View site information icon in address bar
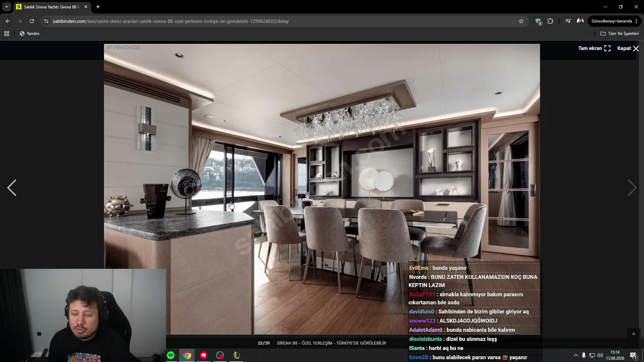The image size is (644, 362). coord(46,21)
